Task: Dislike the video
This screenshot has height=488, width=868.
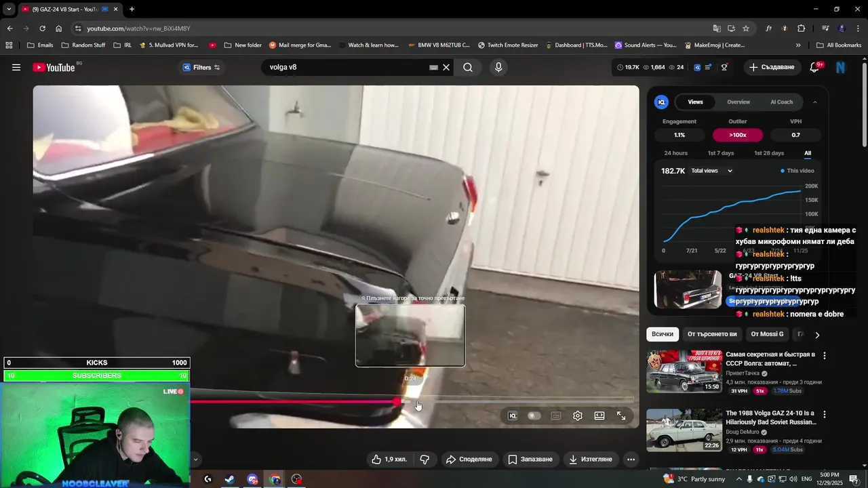Action: point(425,460)
